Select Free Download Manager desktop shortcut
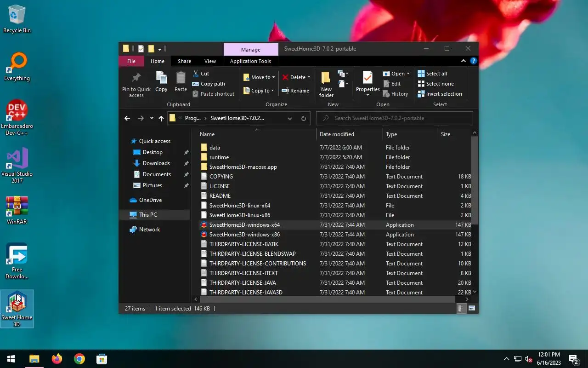Image resolution: width=588 pixels, height=368 pixels. [17, 261]
